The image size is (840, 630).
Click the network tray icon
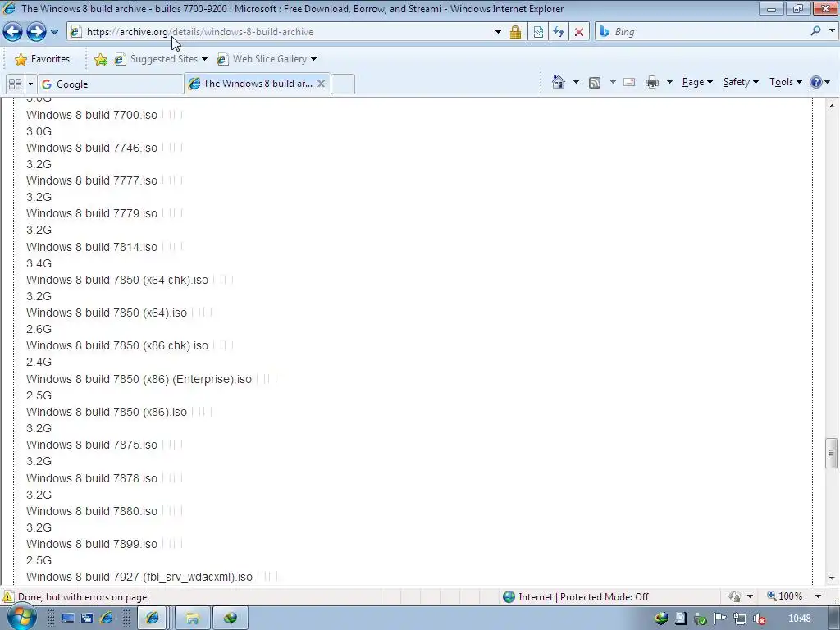(740, 619)
